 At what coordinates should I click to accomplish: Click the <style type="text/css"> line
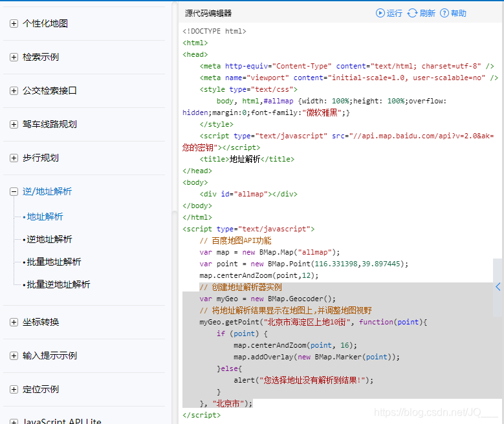[x=248, y=89]
